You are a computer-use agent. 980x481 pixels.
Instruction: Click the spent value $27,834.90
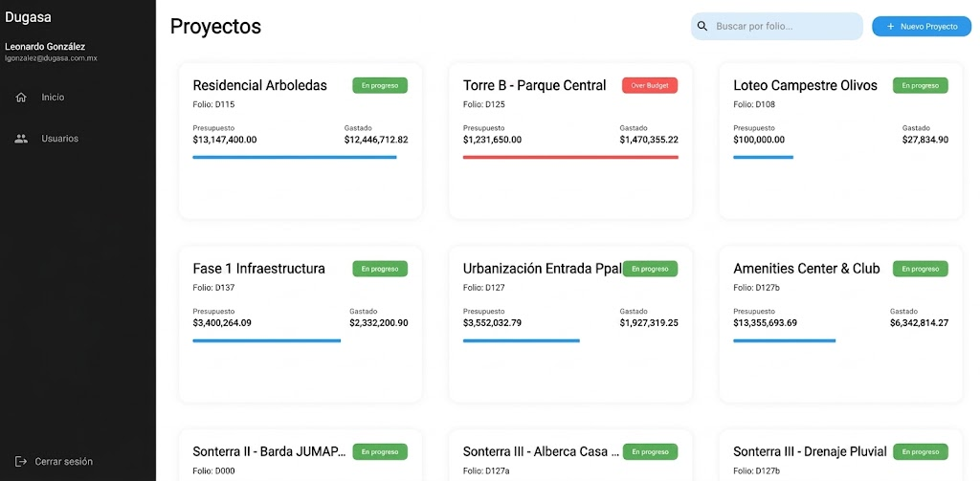(x=925, y=140)
